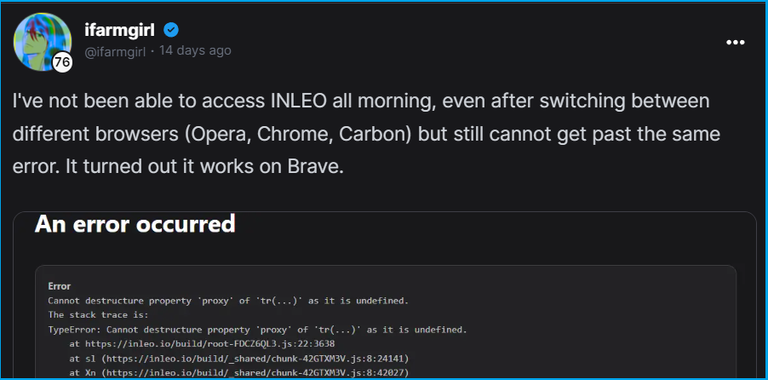Image resolution: width=768 pixels, height=380 pixels.
Task: Click the word INLEO in the post
Action: 298,101
